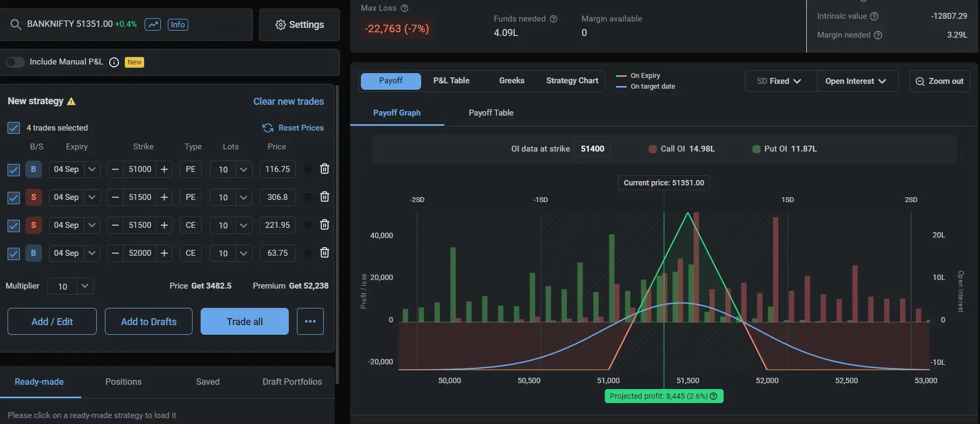Open the chart icon next to BANKNIFTY price
Image resolution: width=980 pixels, height=424 pixels.
coord(153,24)
